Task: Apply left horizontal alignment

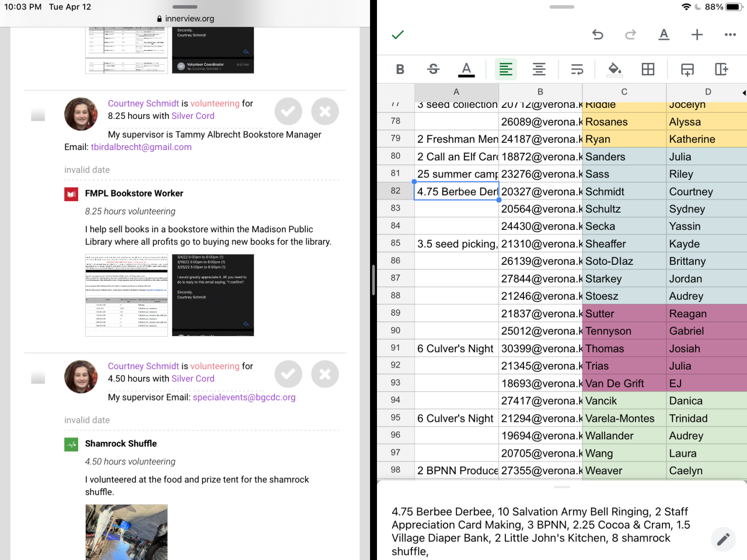Action: [x=506, y=69]
